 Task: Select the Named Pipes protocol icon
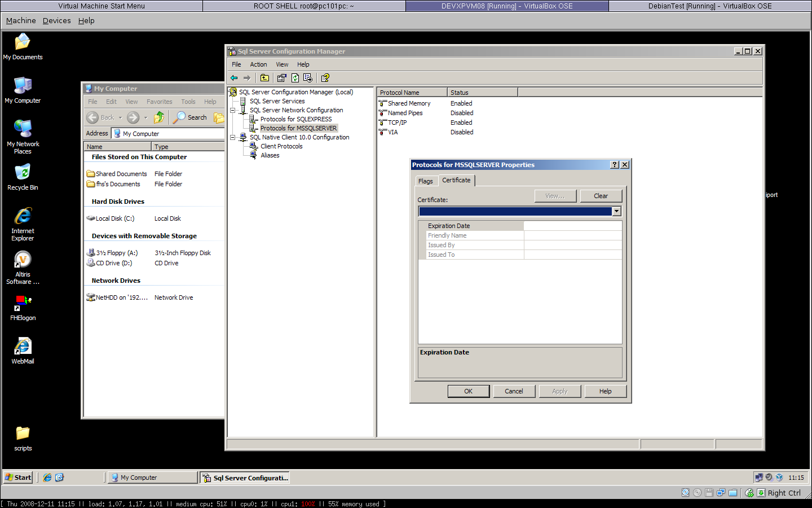383,113
